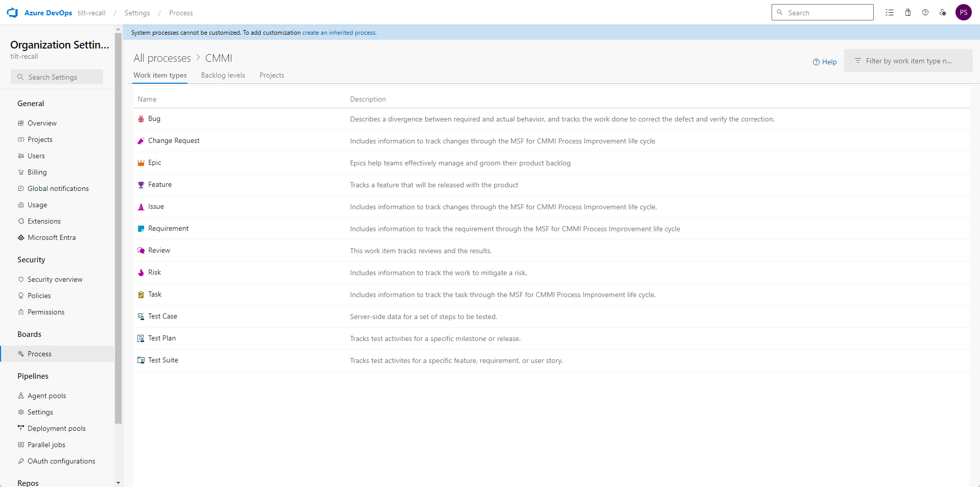Screen dimensions: 980x487
Task: Click the create an inherited process link
Action: coord(339,32)
